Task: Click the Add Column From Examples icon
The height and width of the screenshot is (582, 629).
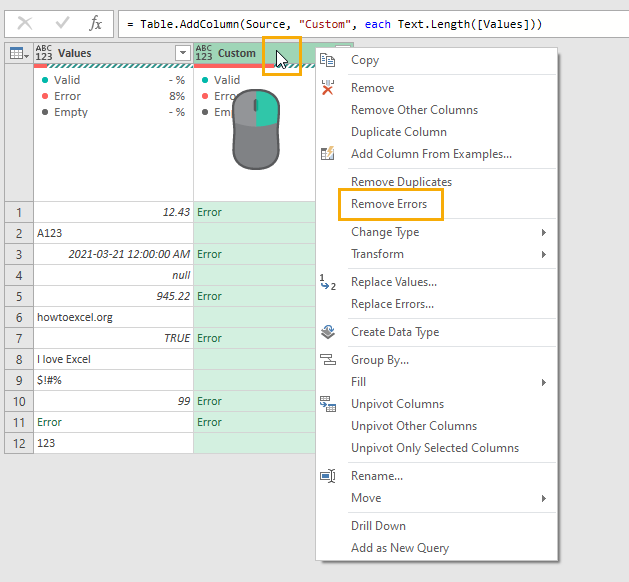Action: point(327,154)
